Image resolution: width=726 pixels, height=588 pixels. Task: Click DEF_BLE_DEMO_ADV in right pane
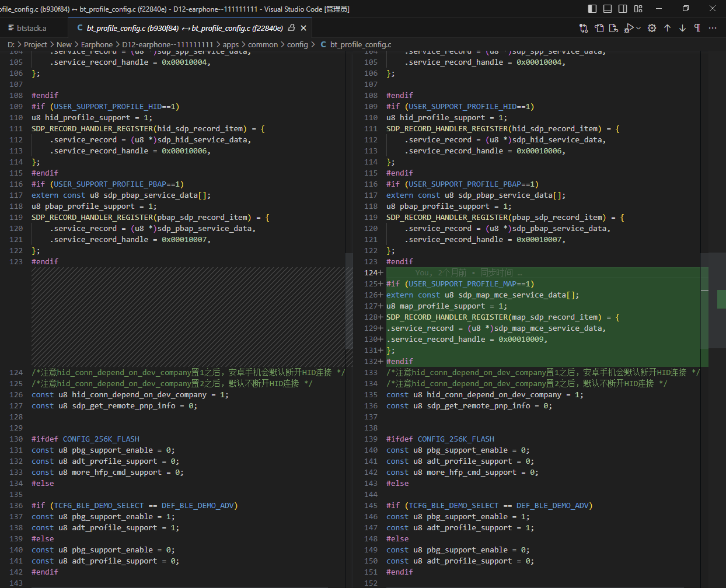[x=552, y=505]
